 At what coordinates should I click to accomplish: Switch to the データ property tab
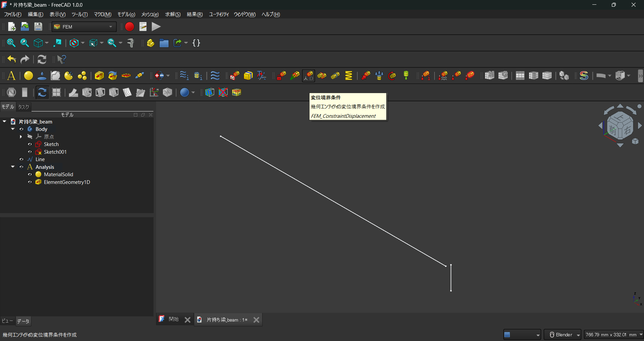tap(23, 321)
